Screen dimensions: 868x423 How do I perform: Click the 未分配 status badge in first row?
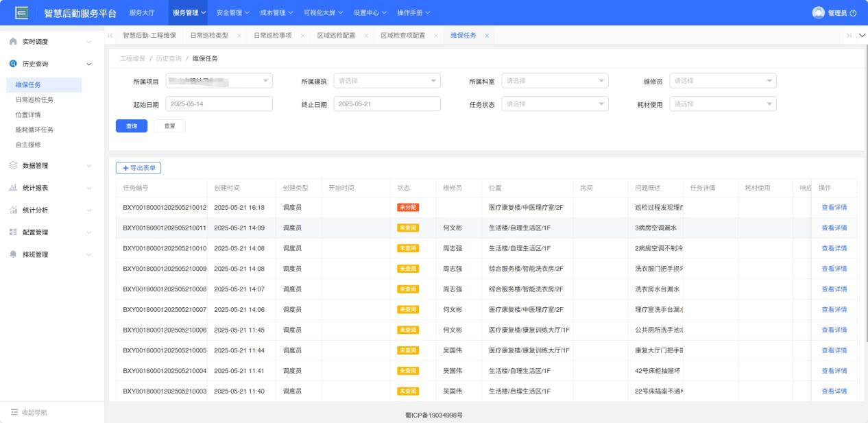click(408, 207)
